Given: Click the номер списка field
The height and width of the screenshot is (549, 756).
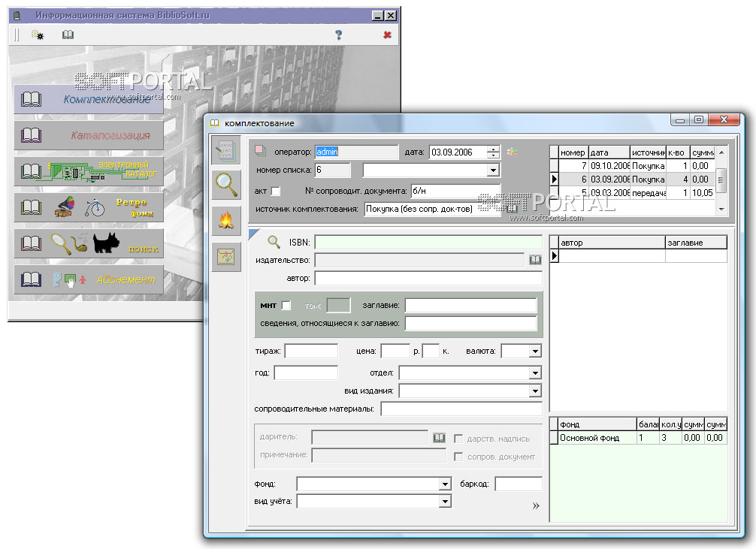Looking at the screenshot, I should pos(333,170).
